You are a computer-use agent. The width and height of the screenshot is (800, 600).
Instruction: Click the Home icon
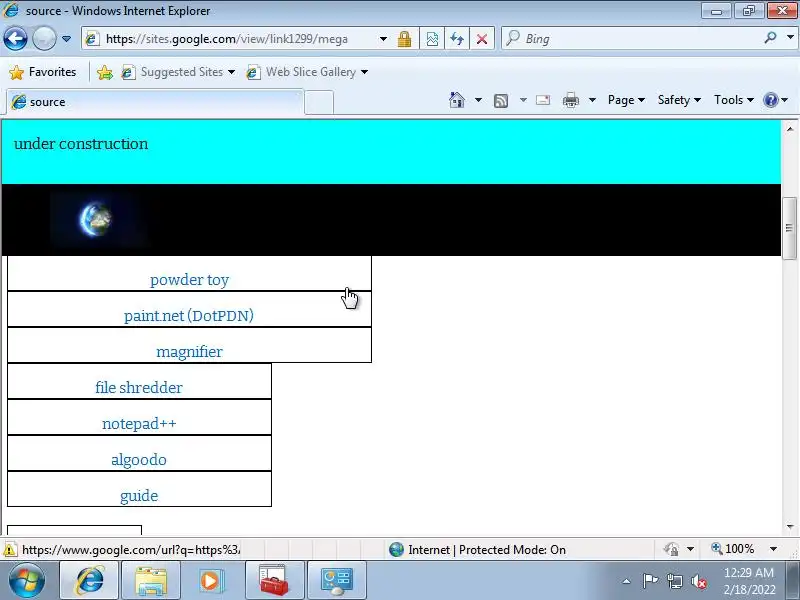pyautogui.click(x=457, y=100)
